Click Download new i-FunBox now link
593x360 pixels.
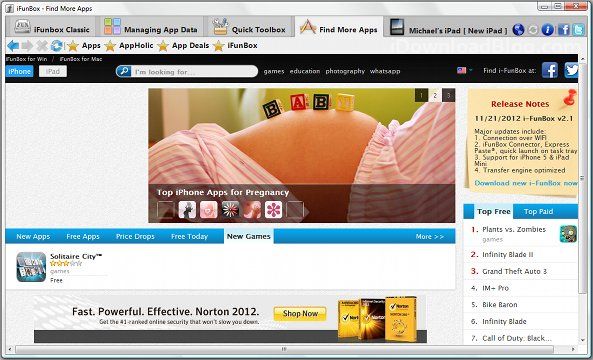pos(526,183)
